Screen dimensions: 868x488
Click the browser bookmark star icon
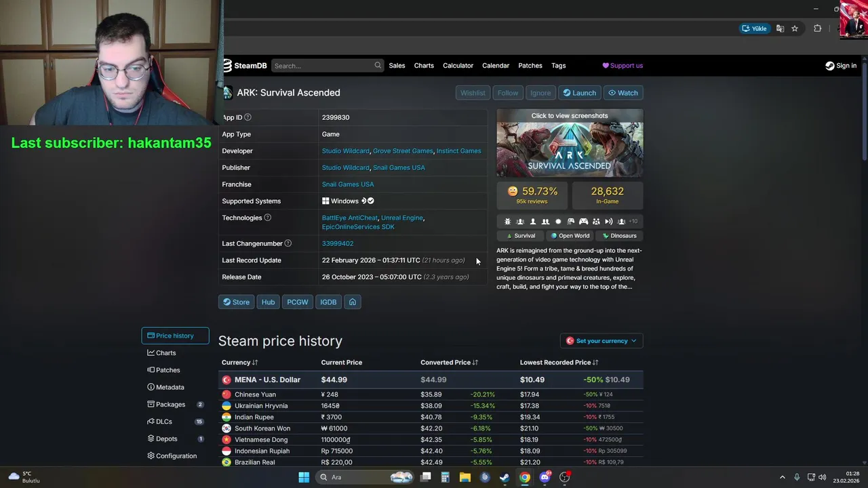pos(795,28)
